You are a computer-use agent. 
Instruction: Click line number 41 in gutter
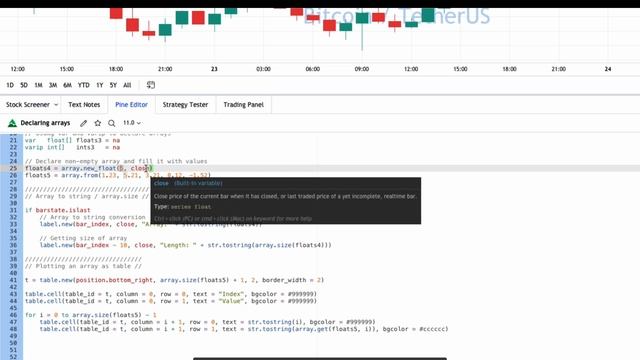point(13,280)
